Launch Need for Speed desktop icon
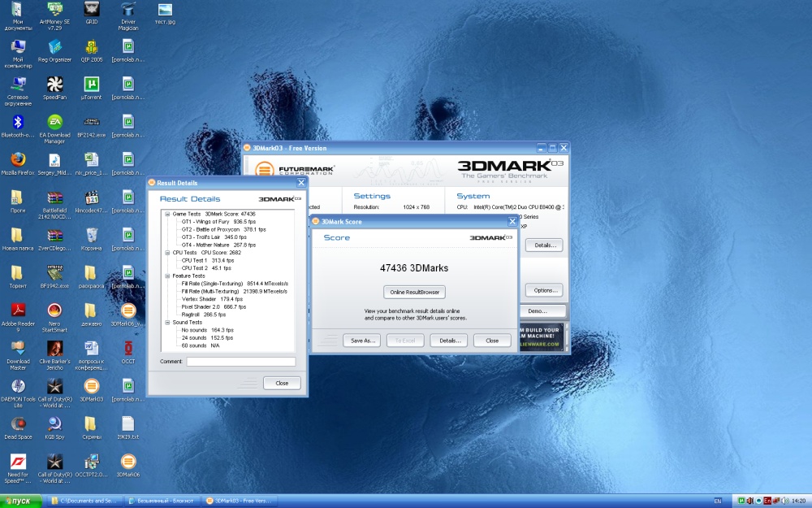Image resolution: width=812 pixels, height=508 pixels. [18, 469]
